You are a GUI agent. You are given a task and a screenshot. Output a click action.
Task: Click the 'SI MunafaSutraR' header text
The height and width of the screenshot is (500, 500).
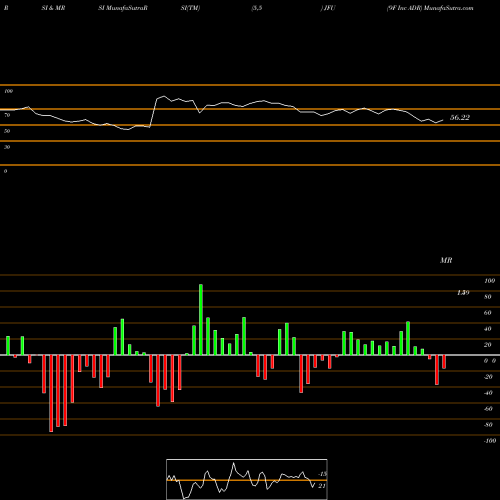(x=123, y=8)
